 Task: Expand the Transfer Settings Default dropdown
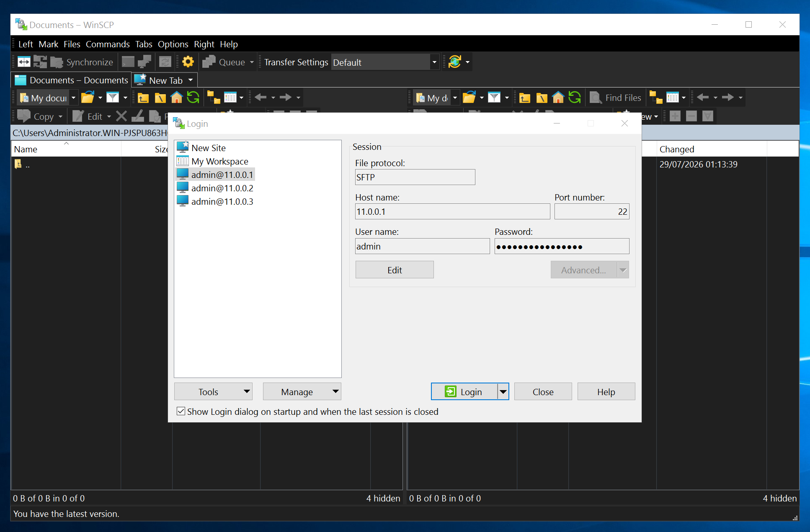pos(434,62)
